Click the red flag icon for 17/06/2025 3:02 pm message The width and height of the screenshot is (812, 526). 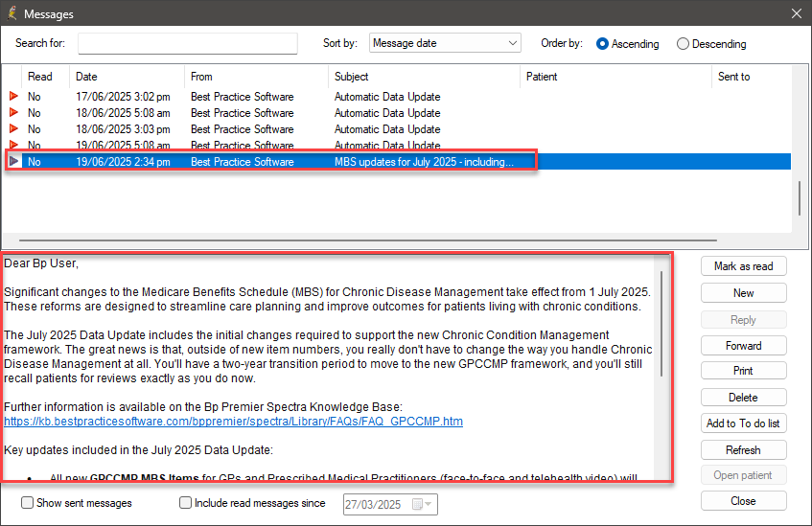(13, 96)
